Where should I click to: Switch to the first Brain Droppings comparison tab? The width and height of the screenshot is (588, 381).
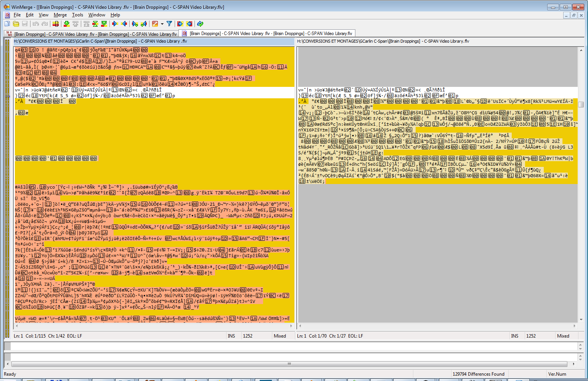click(x=92, y=34)
